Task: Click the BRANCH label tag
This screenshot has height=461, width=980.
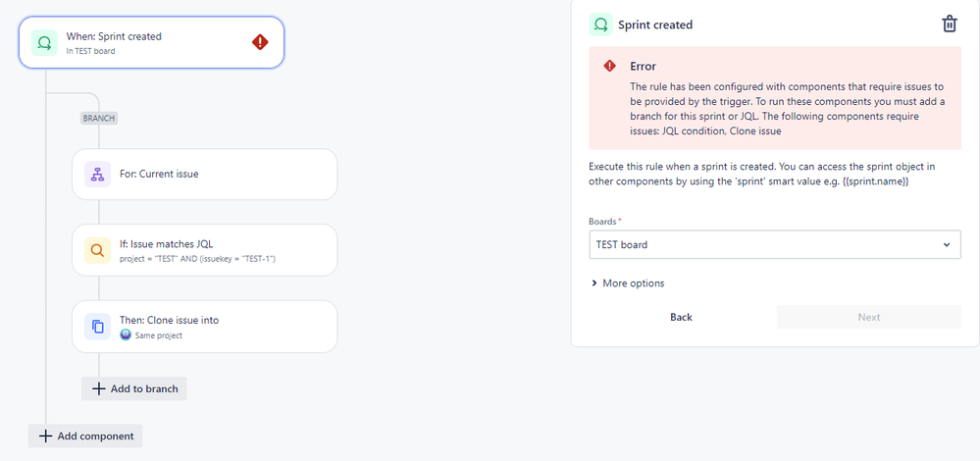Action: tap(99, 118)
